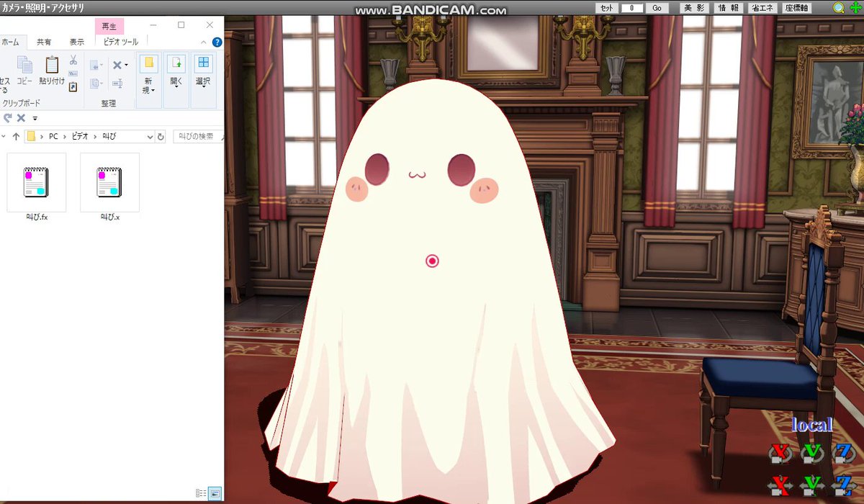Click the 叫びの検索 search box
This screenshot has height=504, width=864.
(197, 136)
